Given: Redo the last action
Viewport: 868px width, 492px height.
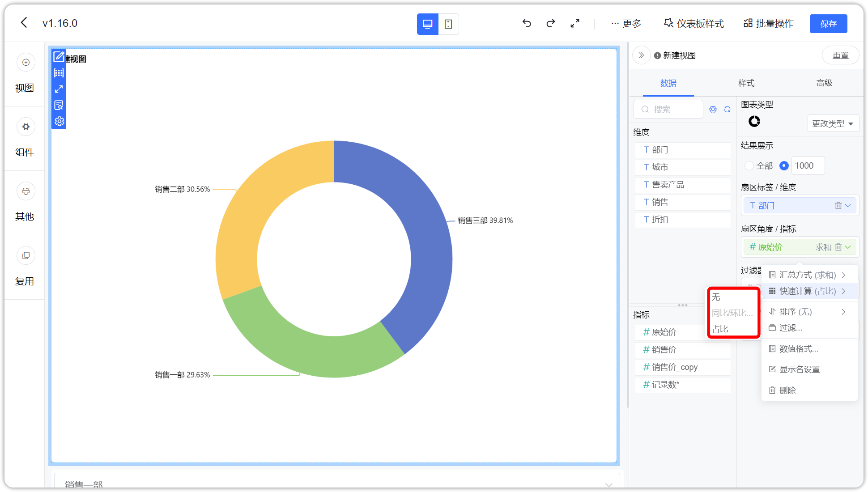Looking at the screenshot, I should point(551,23).
